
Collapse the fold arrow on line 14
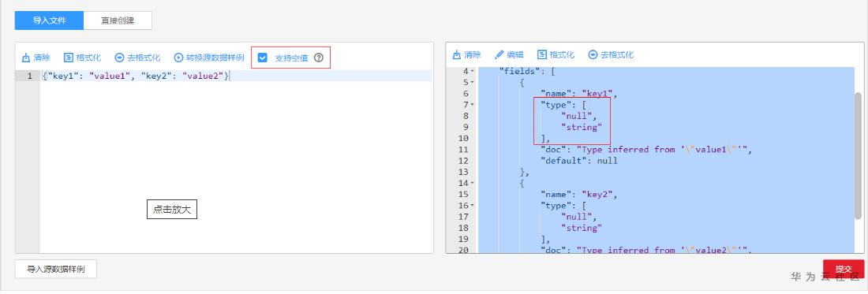coord(472,183)
